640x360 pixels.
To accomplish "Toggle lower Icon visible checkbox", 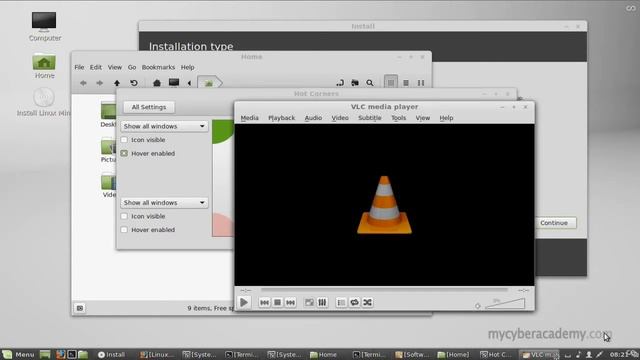I will 124,216.
